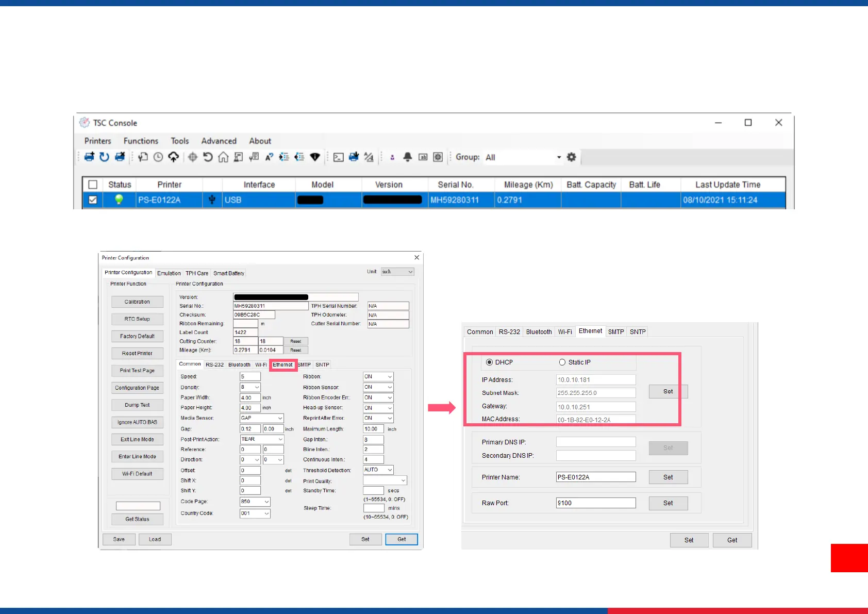Click the Printer Name input field
This screenshot has height=614, width=868.
(595, 477)
